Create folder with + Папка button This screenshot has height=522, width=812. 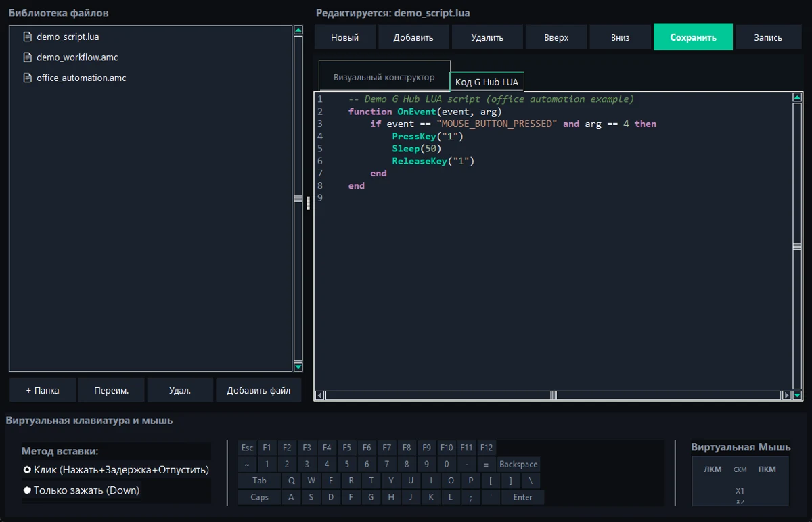point(43,390)
